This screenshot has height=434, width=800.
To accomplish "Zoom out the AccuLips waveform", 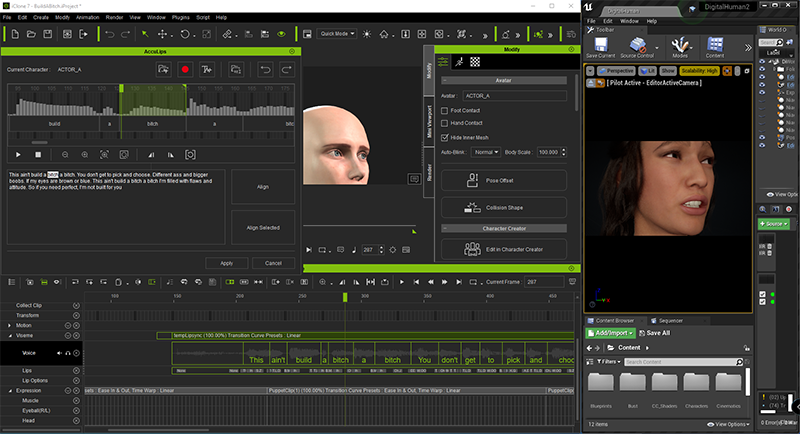I will tap(65, 154).
